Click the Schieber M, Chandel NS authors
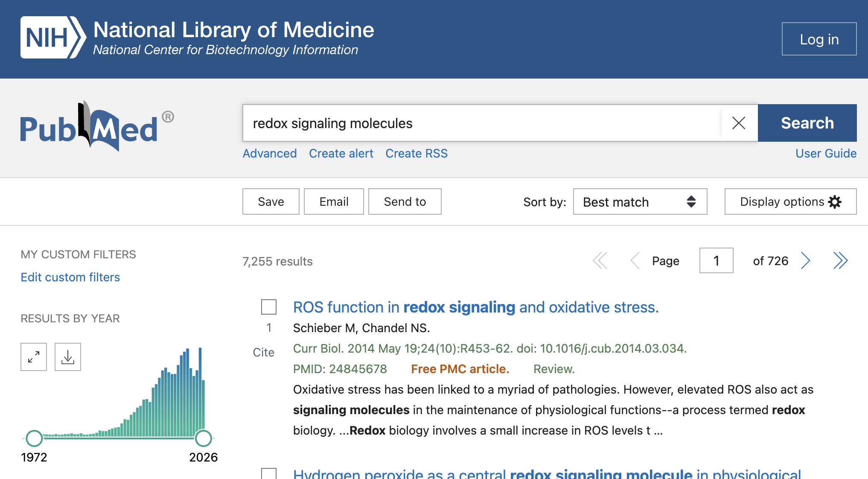The height and width of the screenshot is (479, 868). [361, 328]
